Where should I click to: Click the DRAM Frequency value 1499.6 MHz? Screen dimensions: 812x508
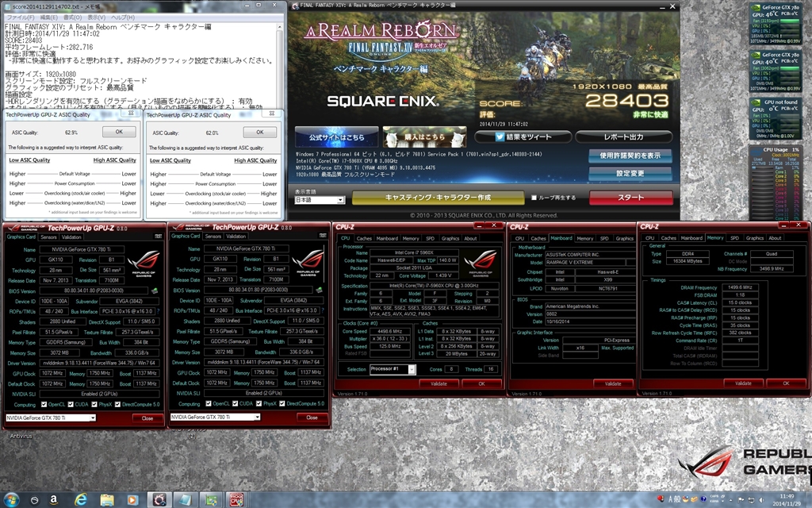coord(740,287)
